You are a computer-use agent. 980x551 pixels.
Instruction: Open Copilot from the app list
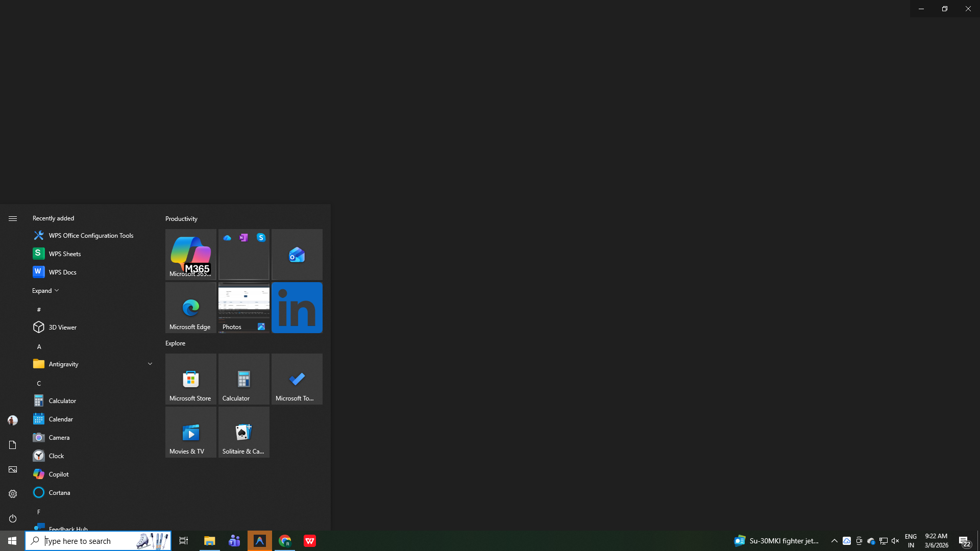click(x=59, y=474)
